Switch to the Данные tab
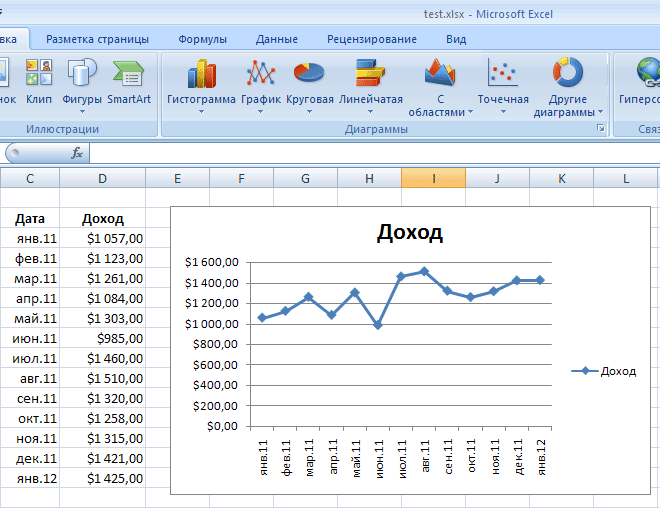This screenshot has height=508, width=660. click(277, 39)
